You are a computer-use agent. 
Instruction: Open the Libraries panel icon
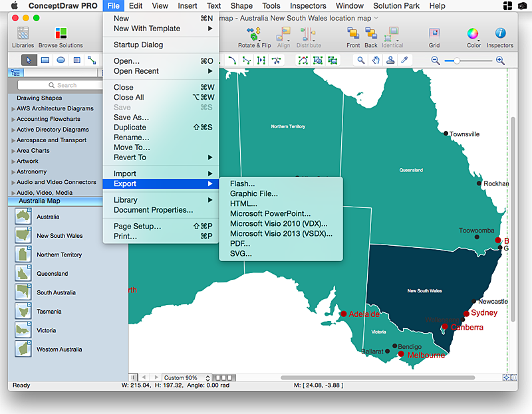[23, 35]
